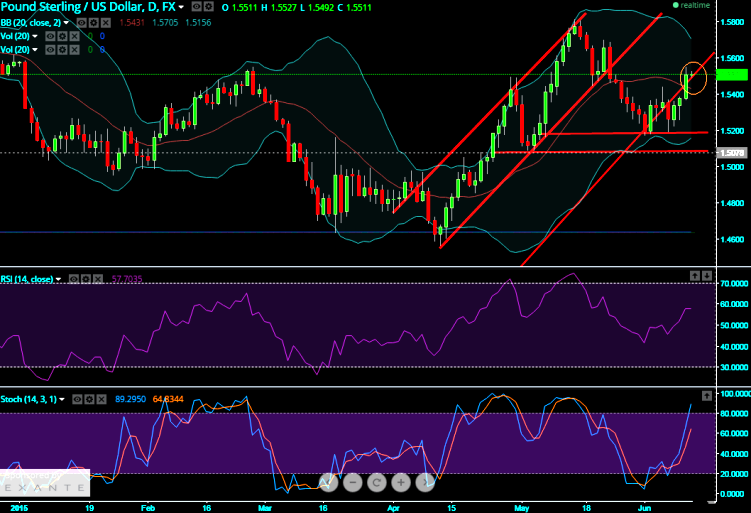Open BB (20, close, 2) indicator settings gear
The width and height of the screenshot is (751, 513).
[94, 23]
